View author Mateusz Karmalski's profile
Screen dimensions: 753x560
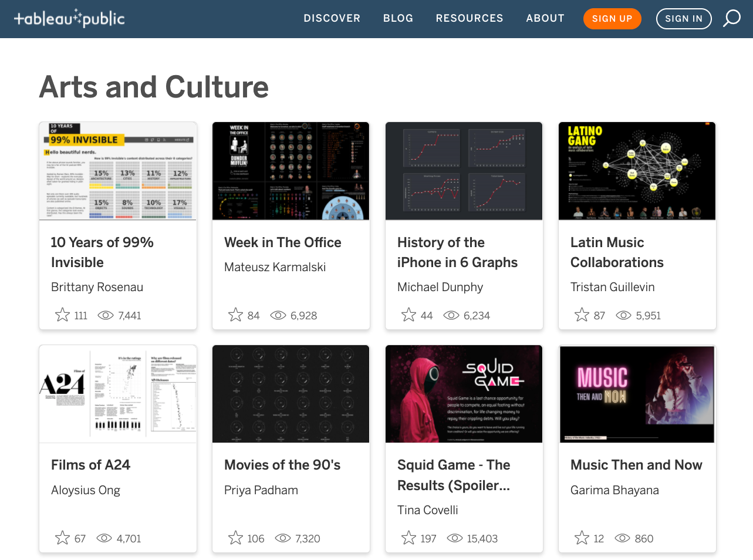point(275,267)
